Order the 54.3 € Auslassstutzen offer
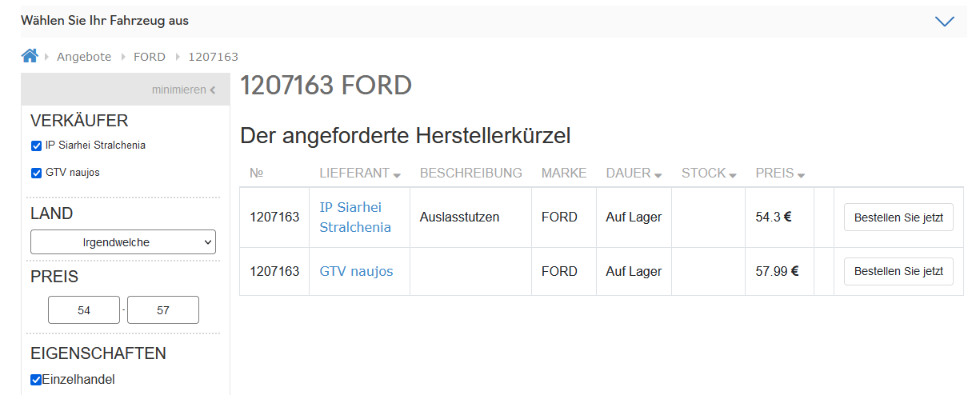Screen dimensions: 980x395 (x=898, y=217)
